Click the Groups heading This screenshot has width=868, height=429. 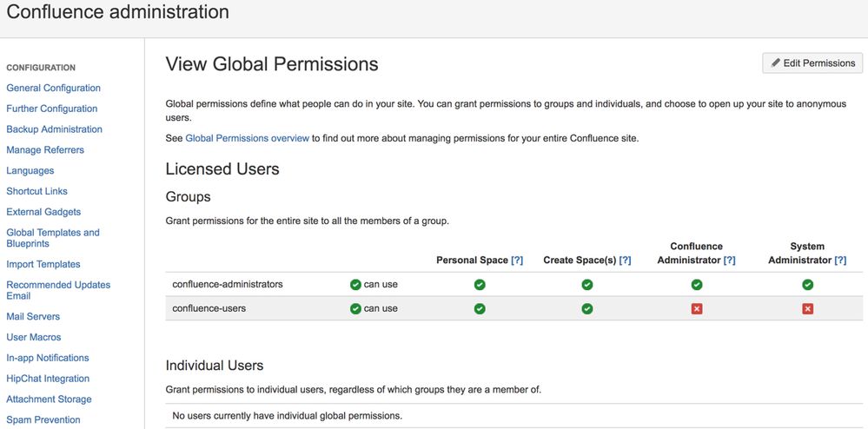coord(189,197)
